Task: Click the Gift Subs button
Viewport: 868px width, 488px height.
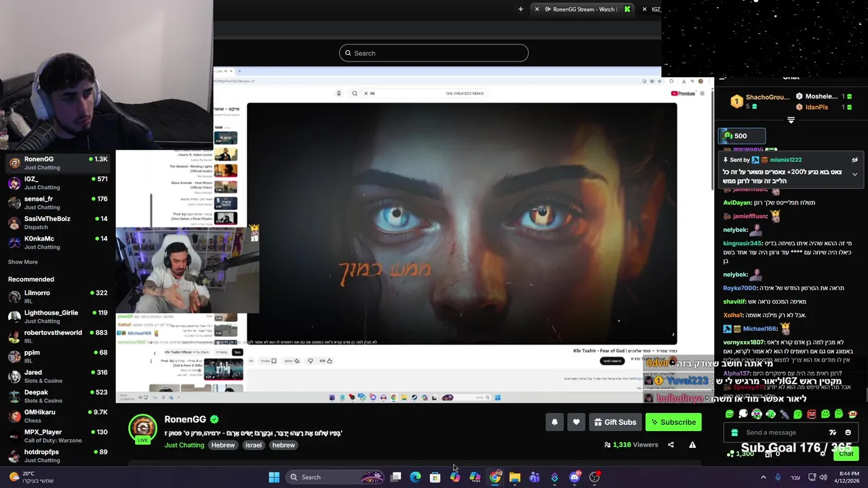Action: [615, 422]
